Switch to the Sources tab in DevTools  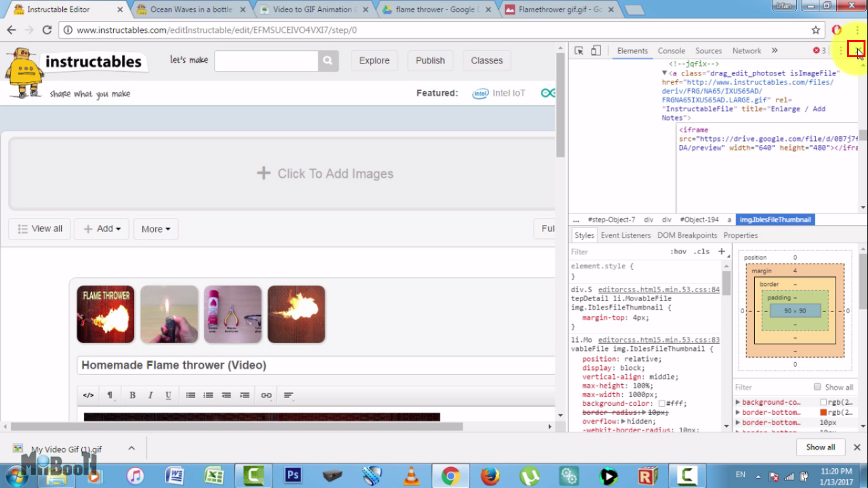[x=709, y=51]
